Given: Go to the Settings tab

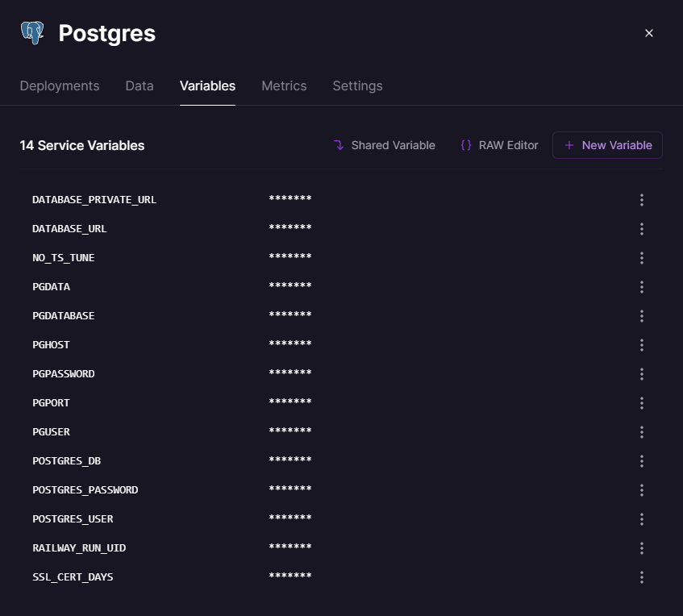Looking at the screenshot, I should pyautogui.click(x=357, y=85).
